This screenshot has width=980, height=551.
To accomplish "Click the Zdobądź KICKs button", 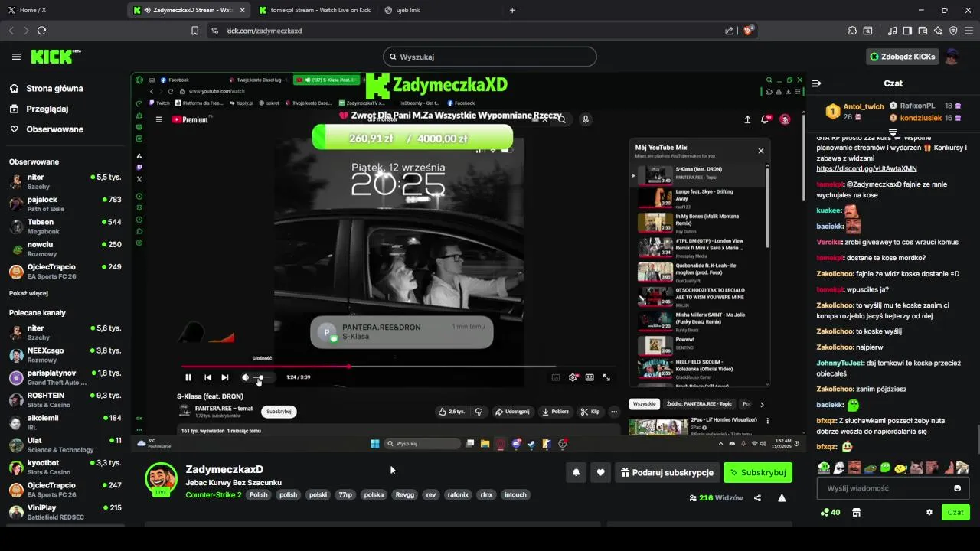I will click(x=902, y=57).
